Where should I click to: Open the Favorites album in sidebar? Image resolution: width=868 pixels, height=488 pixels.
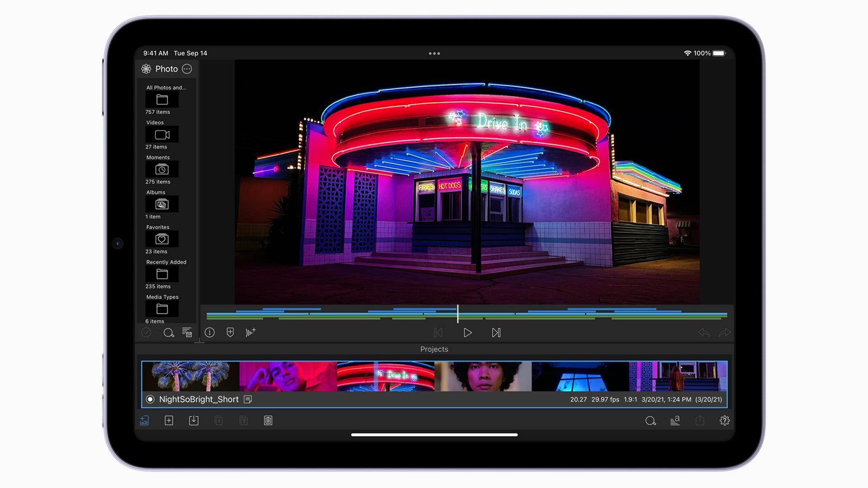pos(162,239)
